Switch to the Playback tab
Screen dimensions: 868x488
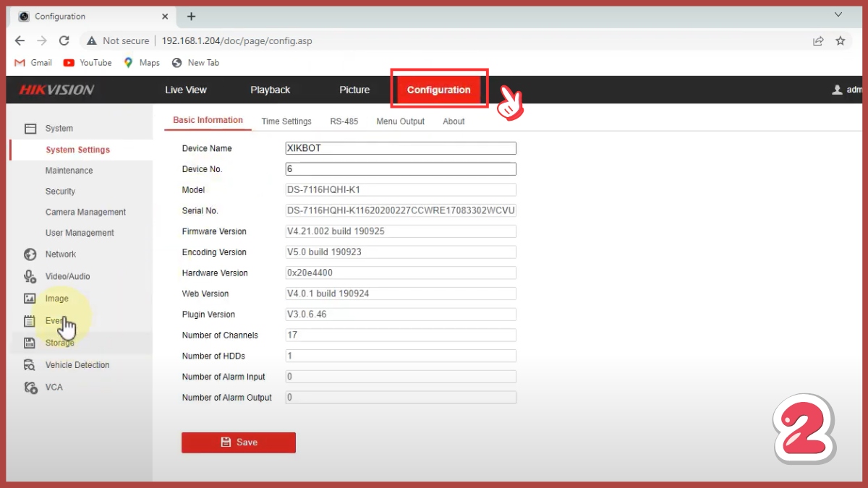point(271,90)
